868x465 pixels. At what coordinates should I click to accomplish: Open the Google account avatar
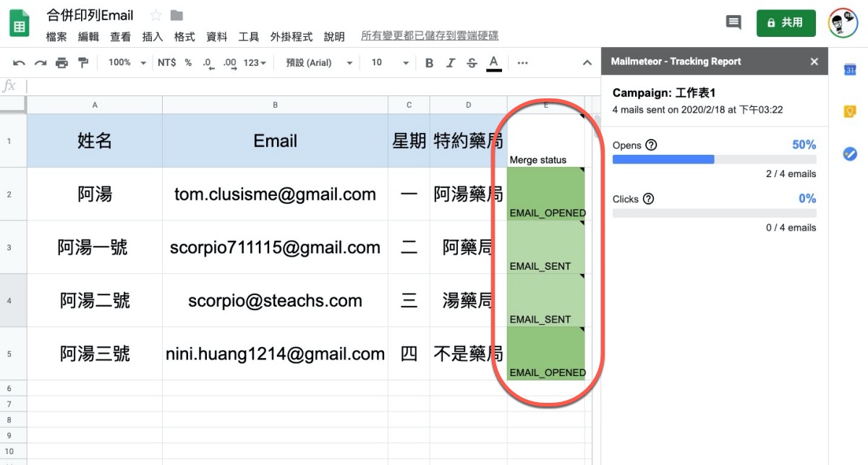pos(843,22)
